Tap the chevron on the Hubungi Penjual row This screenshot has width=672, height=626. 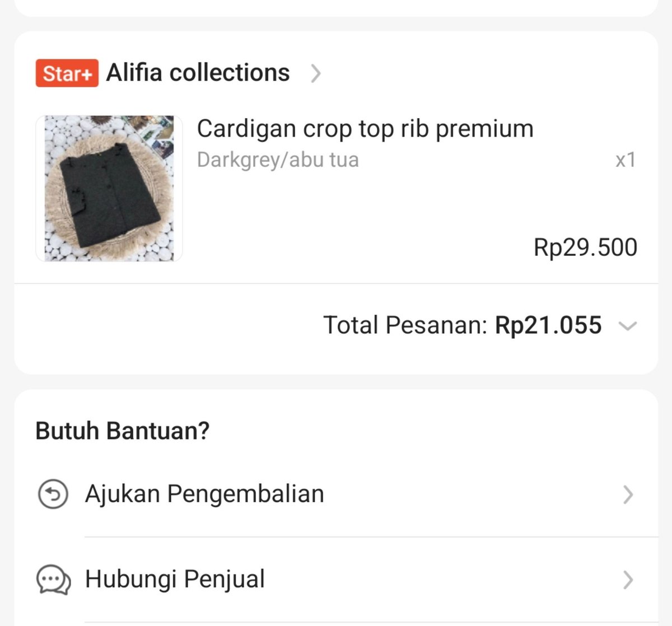tap(628, 580)
